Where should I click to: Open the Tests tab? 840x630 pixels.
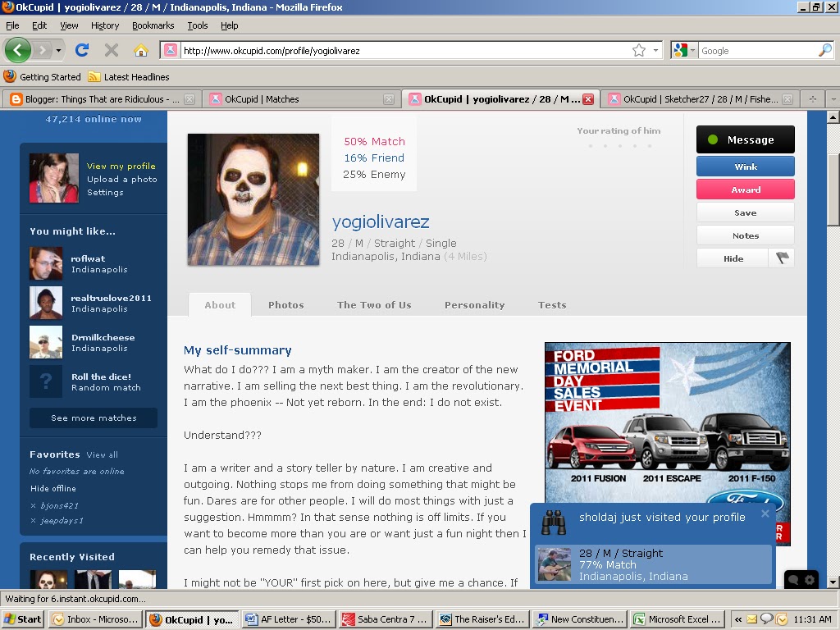(x=552, y=305)
